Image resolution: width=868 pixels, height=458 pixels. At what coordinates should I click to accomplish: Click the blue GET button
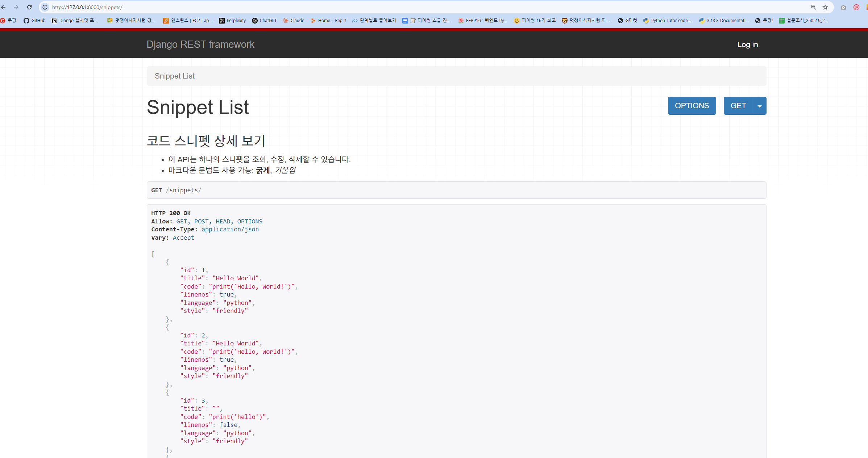coord(738,106)
